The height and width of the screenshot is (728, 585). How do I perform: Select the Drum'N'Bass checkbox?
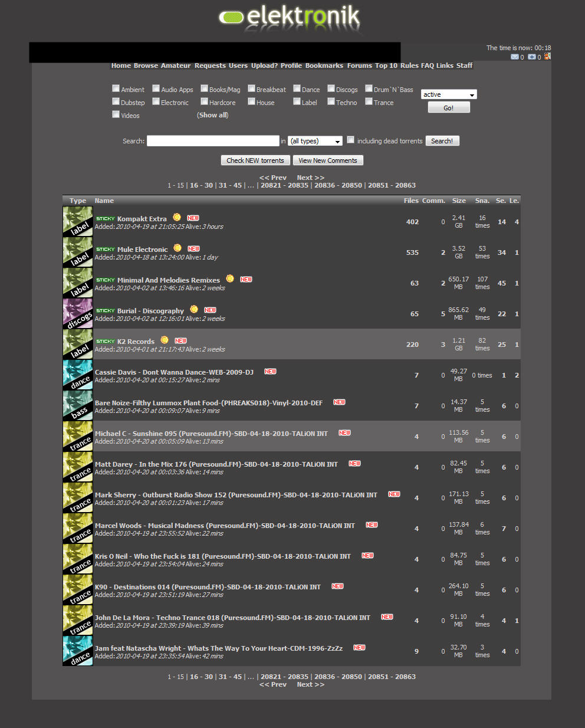(369, 88)
